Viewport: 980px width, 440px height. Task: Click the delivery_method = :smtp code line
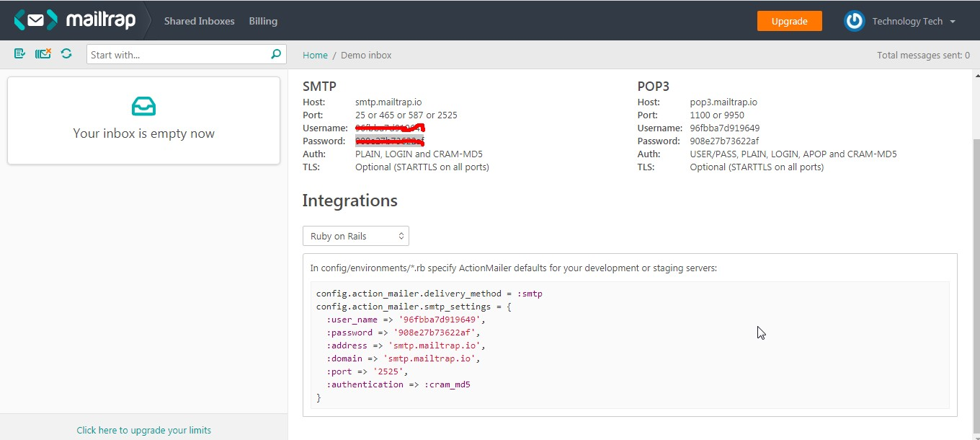[429, 294]
